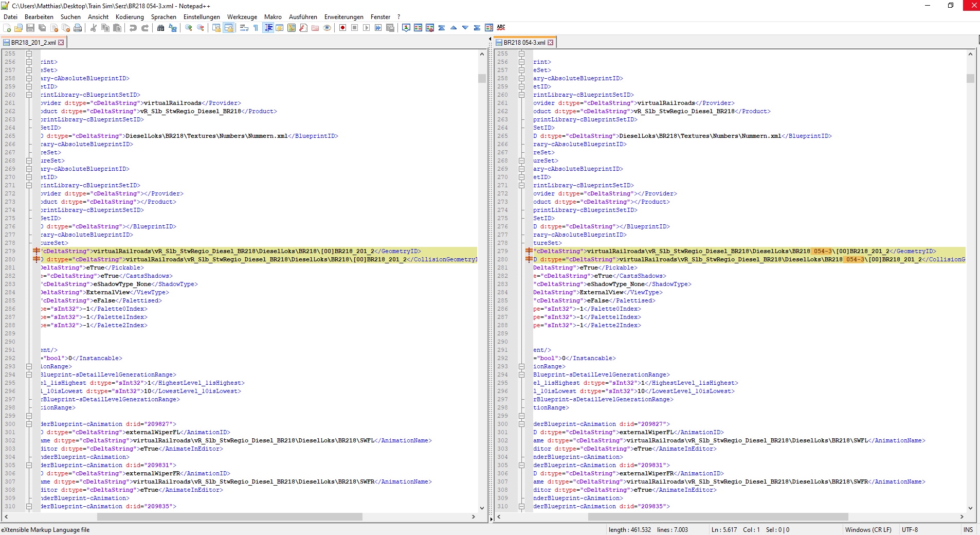Toggle synchronized vertical scrolling

(216, 28)
